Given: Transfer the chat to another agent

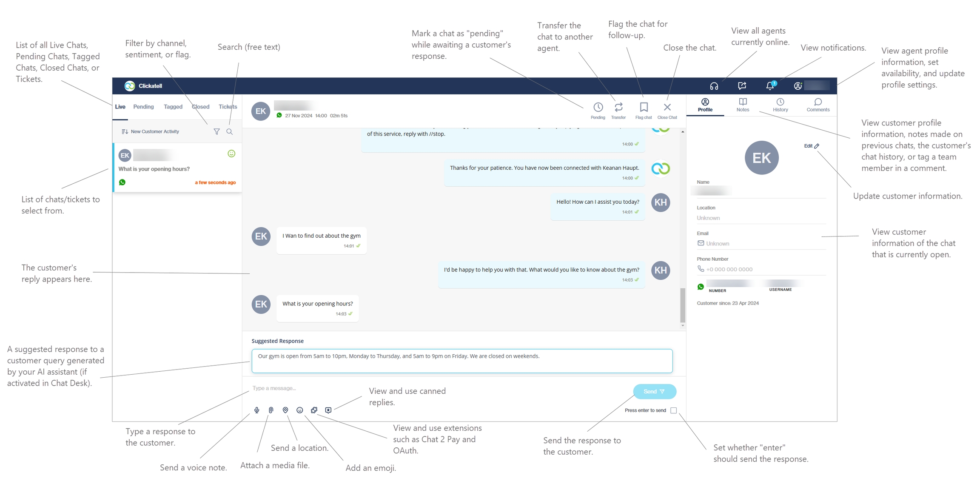Looking at the screenshot, I should pyautogui.click(x=618, y=108).
